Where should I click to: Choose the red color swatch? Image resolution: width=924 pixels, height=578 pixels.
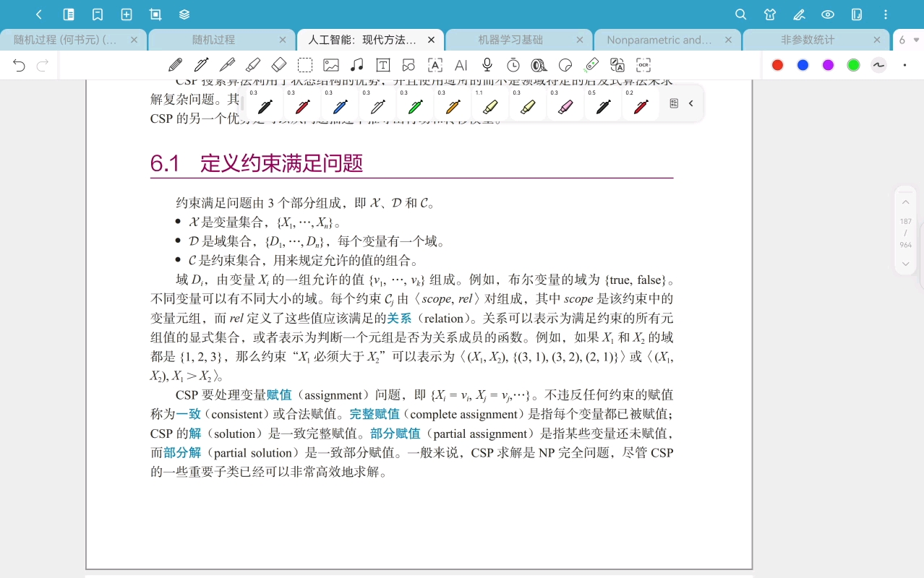coord(778,65)
